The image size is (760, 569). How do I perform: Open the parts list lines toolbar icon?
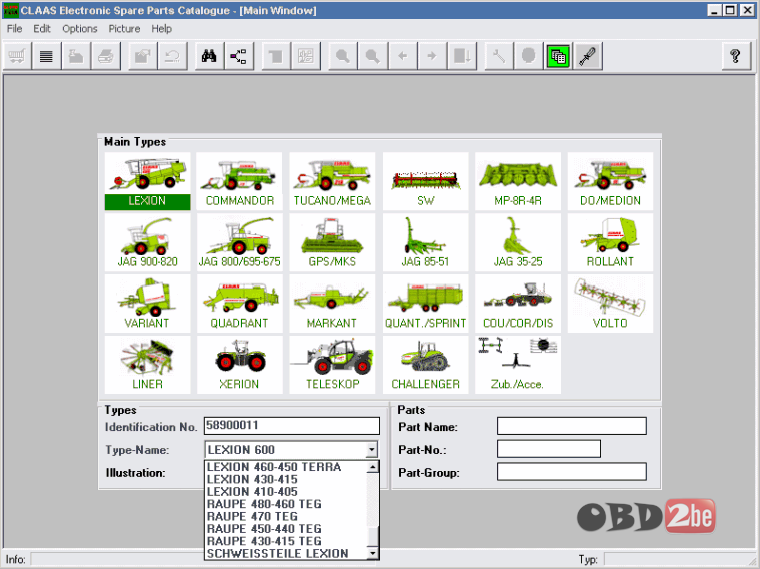tap(47, 56)
